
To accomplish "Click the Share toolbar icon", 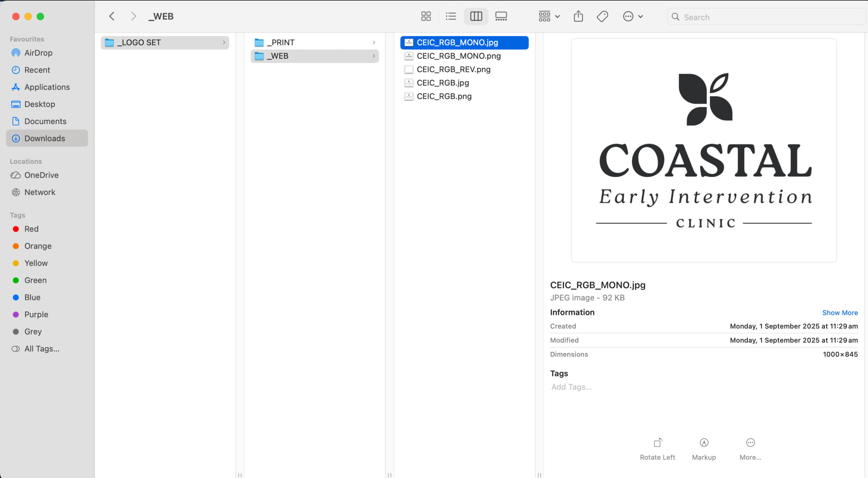I will pos(578,16).
